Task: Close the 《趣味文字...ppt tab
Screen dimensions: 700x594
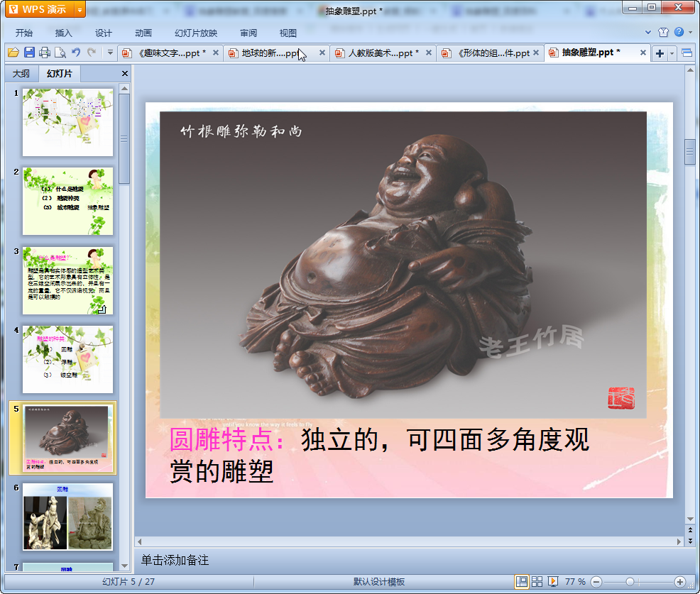Action: (216, 53)
